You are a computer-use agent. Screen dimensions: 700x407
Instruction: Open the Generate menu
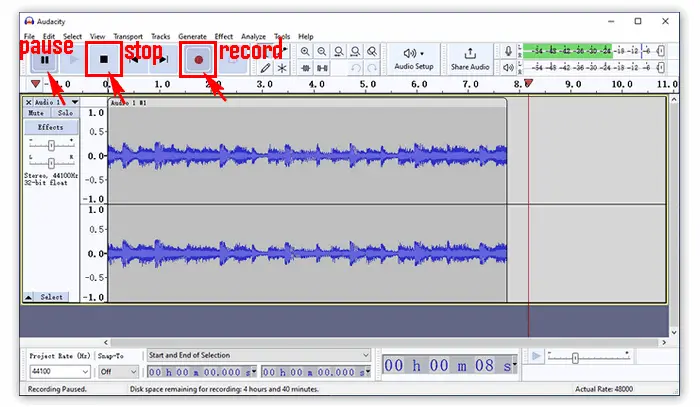192,37
